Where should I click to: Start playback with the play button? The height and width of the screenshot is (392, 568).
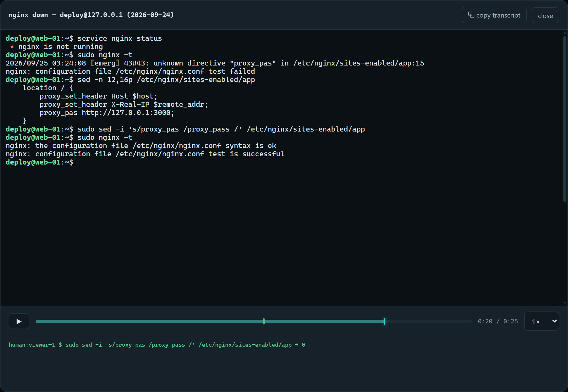[x=19, y=321]
